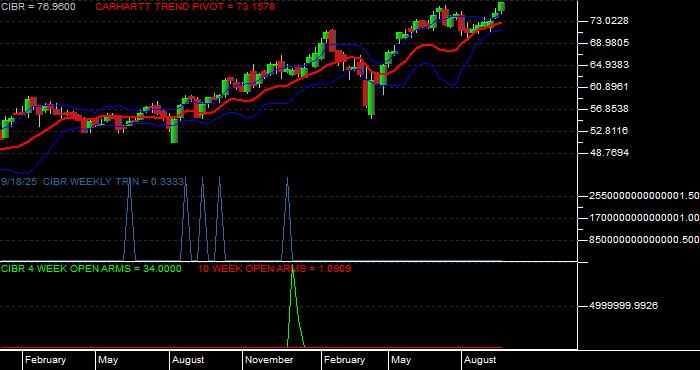Click the latest green candlestick at the chart's right end

point(501,6)
